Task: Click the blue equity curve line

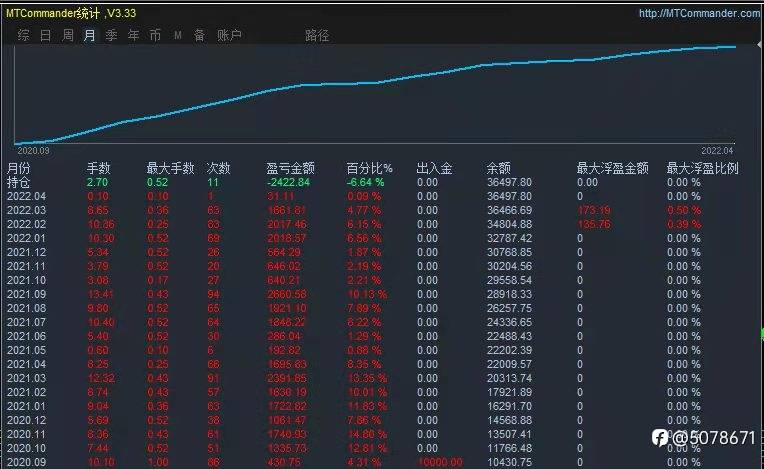Action: [375, 83]
